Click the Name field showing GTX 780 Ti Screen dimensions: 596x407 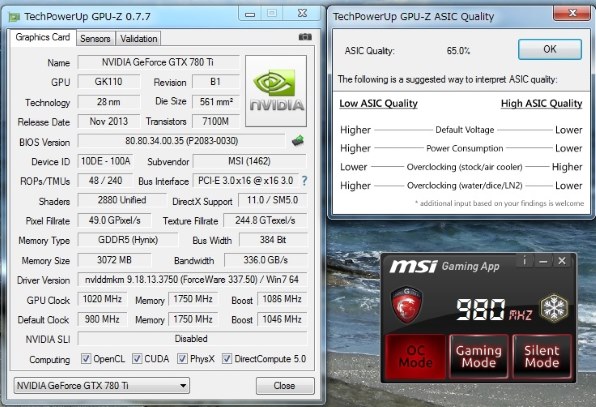click(159, 62)
